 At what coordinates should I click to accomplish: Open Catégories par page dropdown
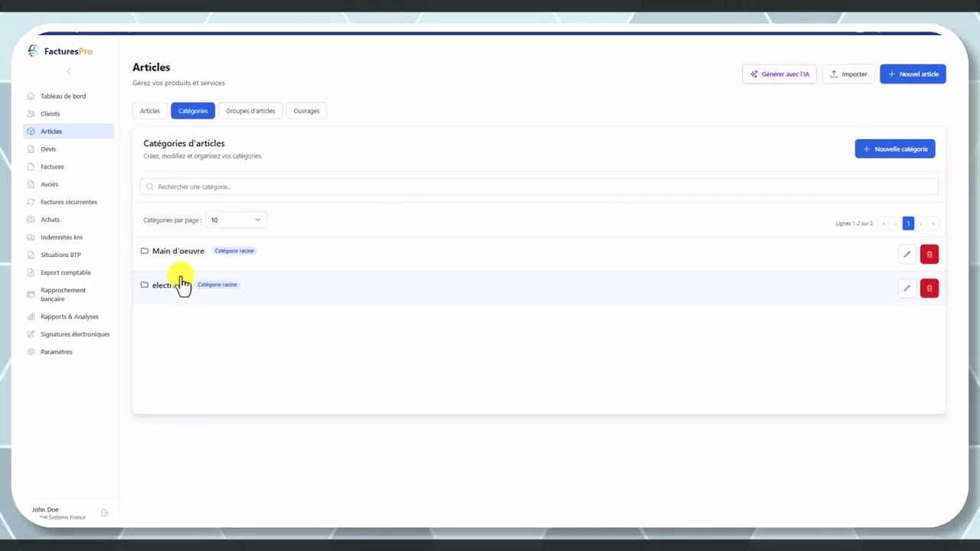236,220
